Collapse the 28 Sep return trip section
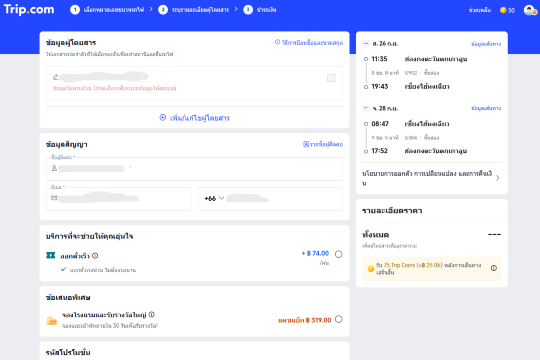Viewport: 540px width, 360px height. tap(366, 108)
